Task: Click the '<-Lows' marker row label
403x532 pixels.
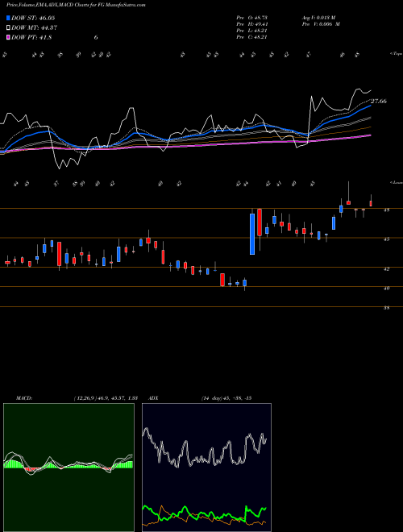Action: pyautogui.click(x=397, y=183)
